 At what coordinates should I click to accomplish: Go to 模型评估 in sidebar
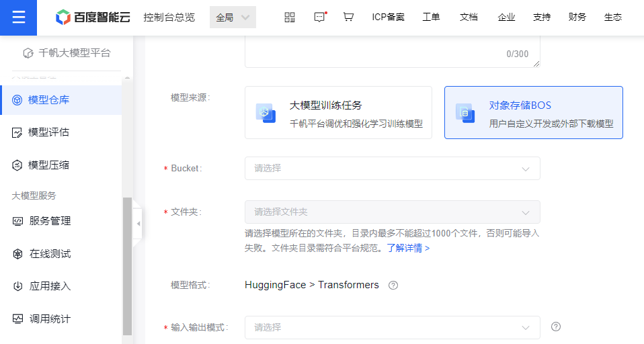point(48,132)
